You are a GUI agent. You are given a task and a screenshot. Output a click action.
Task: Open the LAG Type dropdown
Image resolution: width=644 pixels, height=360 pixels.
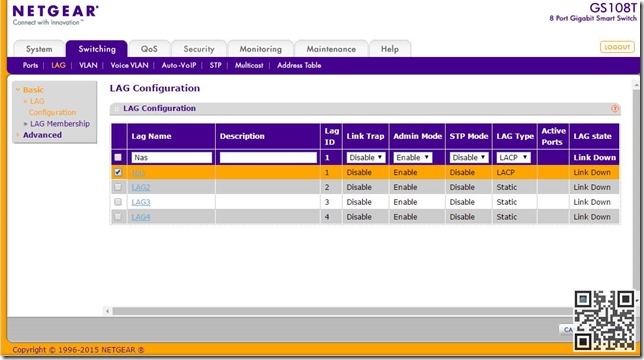click(513, 157)
